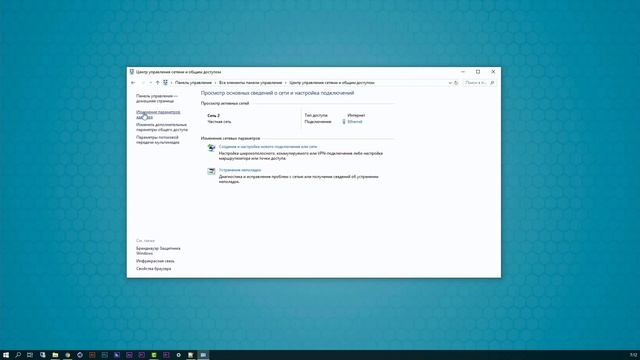Click active Control Panel taskbar button
The width and height of the screenshot is (640, 360).
click(x=203, y=355)
